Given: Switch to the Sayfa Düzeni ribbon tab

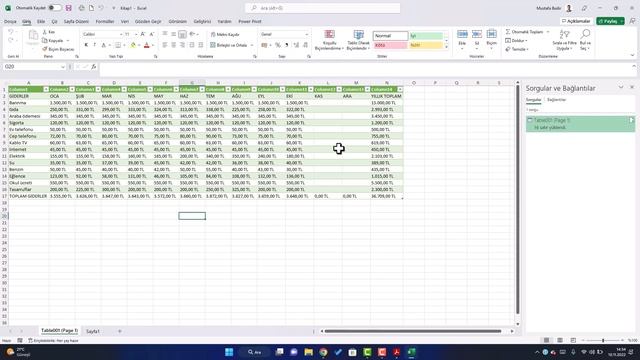Looking at the screenshot, I should point(76,21).
